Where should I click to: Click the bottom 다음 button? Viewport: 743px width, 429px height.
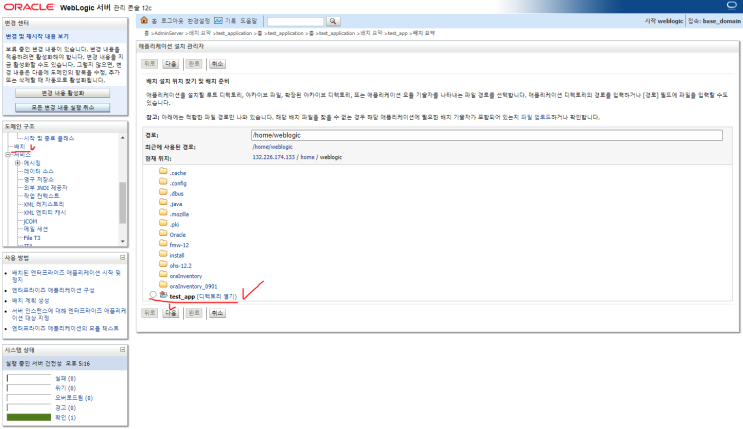coord(171,313)
